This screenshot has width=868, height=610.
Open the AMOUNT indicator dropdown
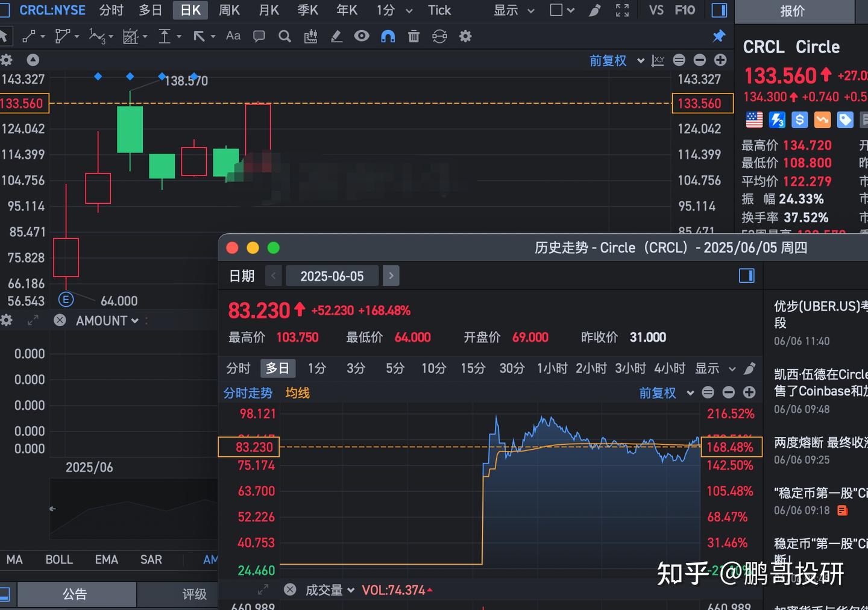coord(107,321)
